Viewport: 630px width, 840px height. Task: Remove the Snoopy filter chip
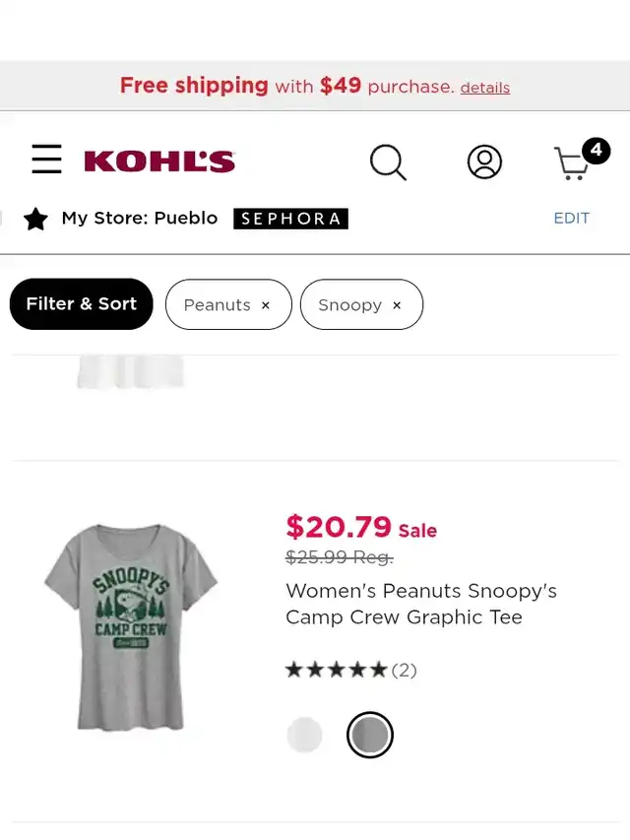(397, 305)
